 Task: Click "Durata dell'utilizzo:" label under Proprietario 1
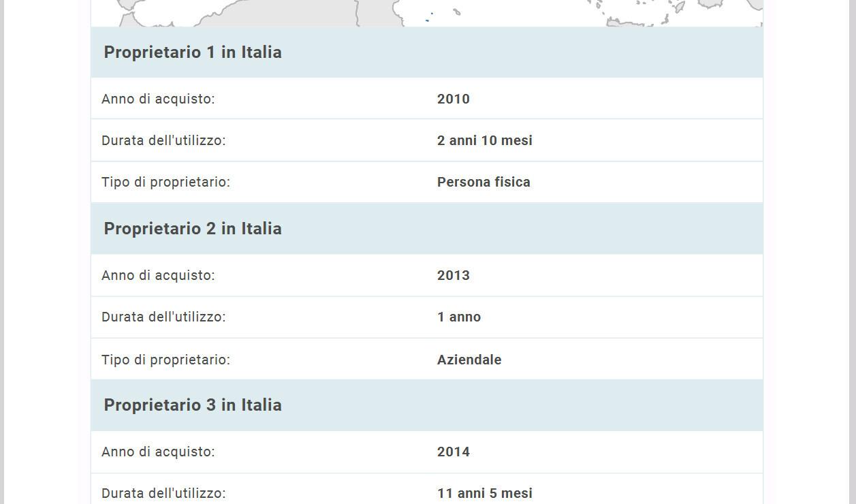(x=163, y=141)
